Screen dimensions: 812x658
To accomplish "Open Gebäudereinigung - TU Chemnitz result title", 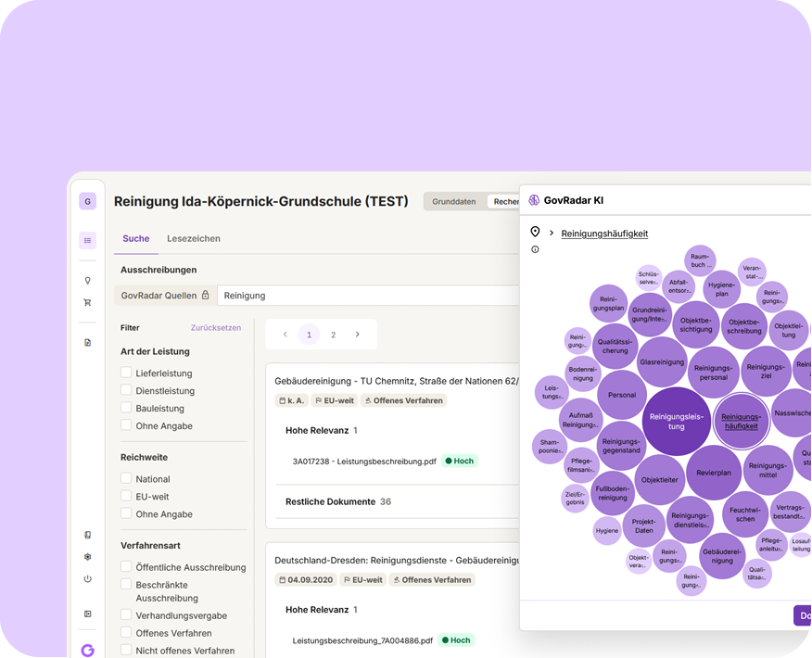I will click(x=397, y=381).
